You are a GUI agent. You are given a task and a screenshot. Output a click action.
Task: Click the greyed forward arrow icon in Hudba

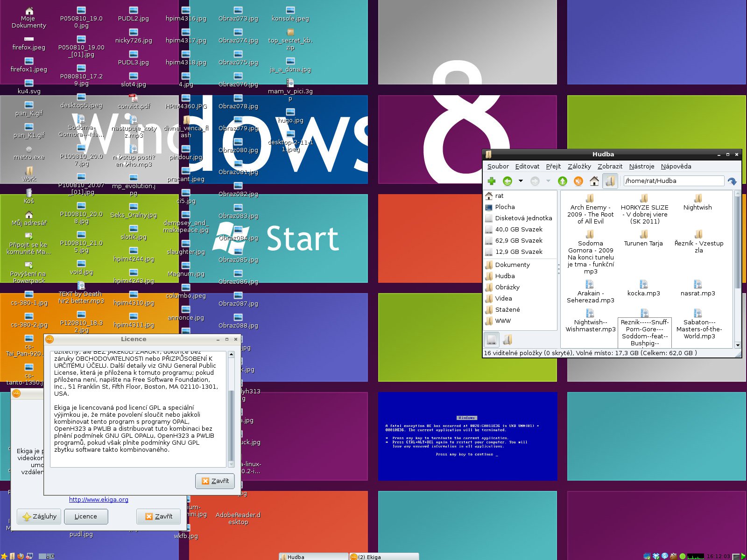pyautogui.click(x=535, y=181)
